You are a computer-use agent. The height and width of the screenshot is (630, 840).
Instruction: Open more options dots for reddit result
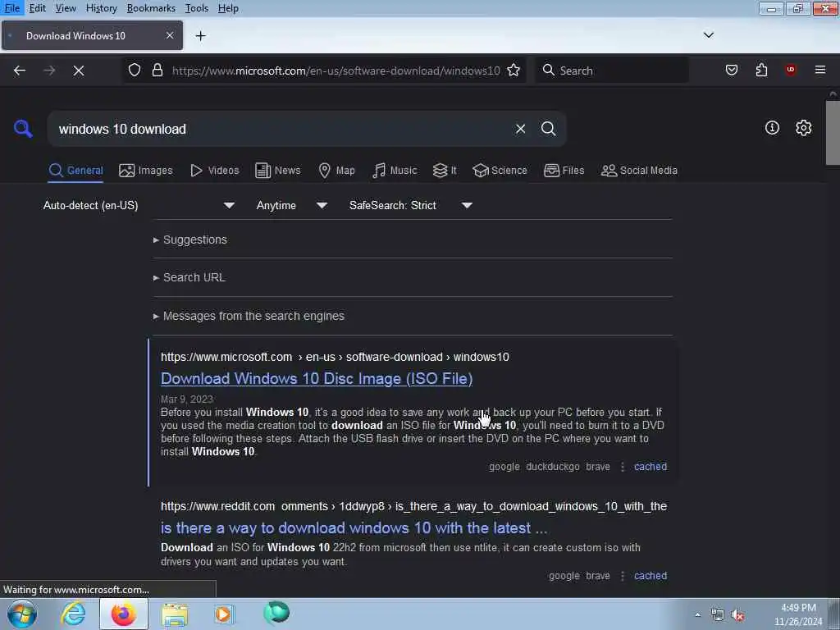tap(623, 576)
